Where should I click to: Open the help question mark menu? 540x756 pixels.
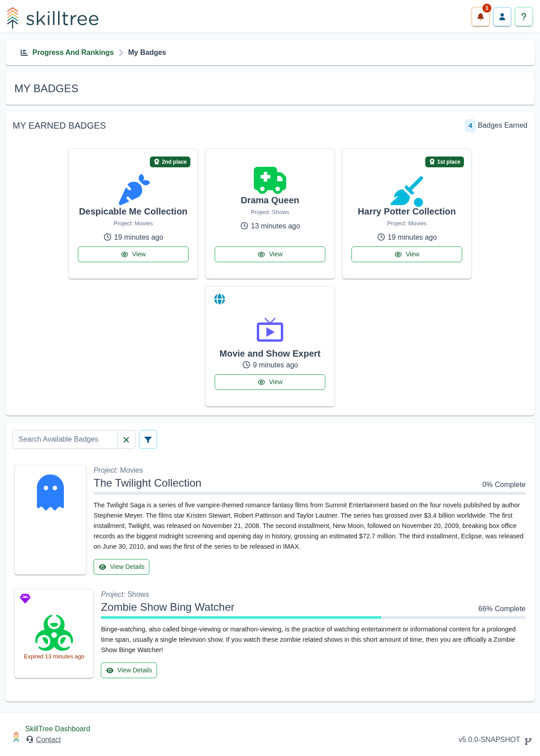click(524, 17)
